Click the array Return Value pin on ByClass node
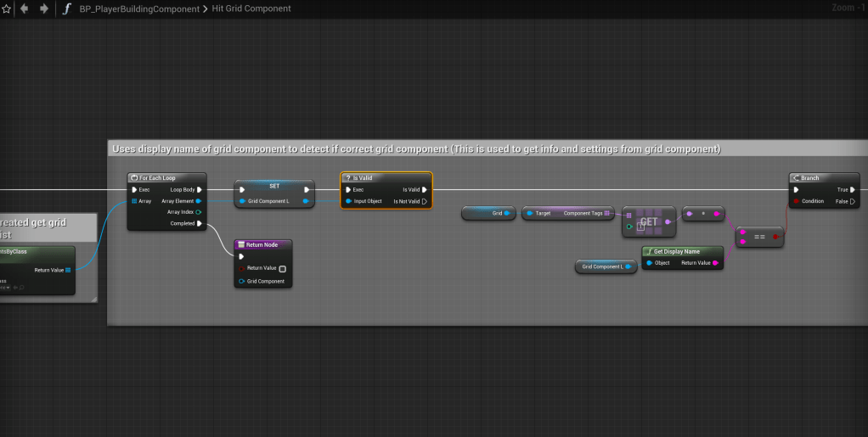 click(x=68, y=271)
